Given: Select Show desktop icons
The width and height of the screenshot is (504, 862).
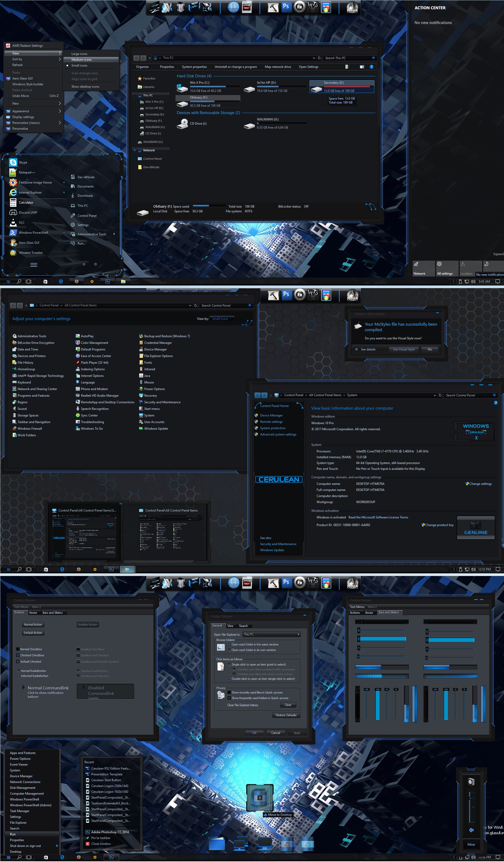Looking at the screenshot, I should point(85,87).
